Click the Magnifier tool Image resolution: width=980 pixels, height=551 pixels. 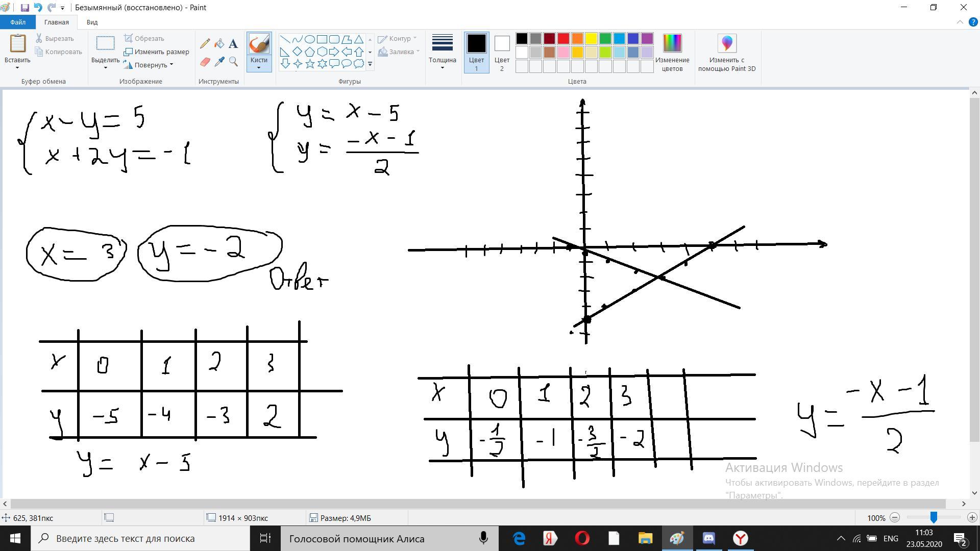pos(233,62)
